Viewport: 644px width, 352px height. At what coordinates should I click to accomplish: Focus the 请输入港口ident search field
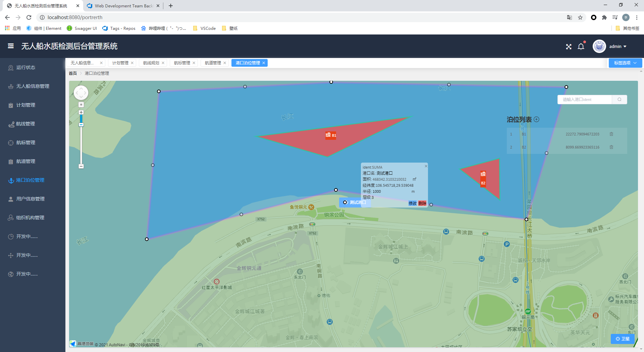point(585,99)
